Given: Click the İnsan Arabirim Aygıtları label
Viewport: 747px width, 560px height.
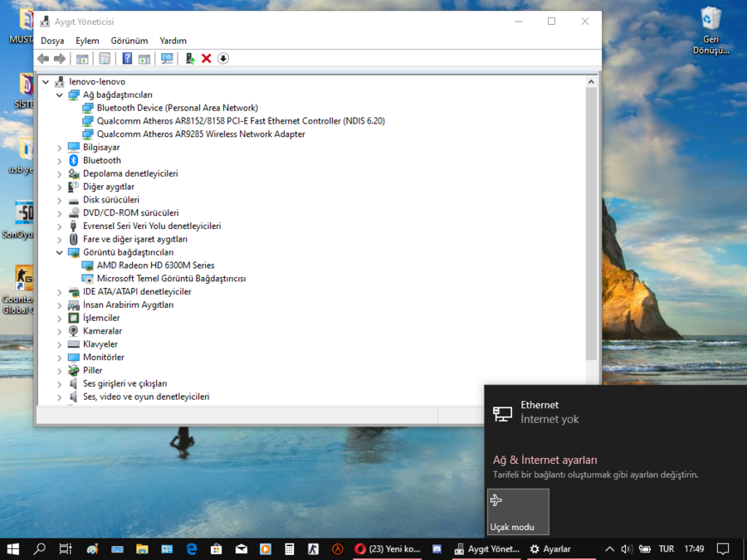Looking at the screenshot, I should click(x=128, y=304).
